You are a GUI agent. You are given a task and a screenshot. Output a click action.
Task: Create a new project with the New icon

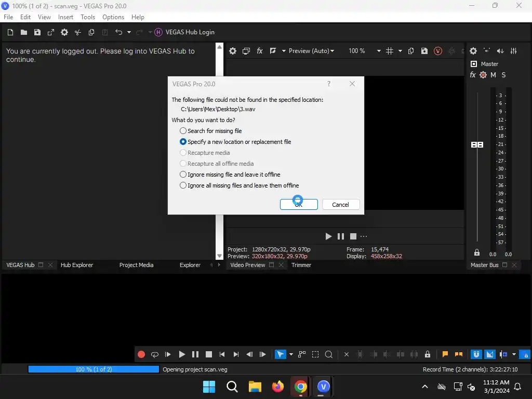coord(10,32)
